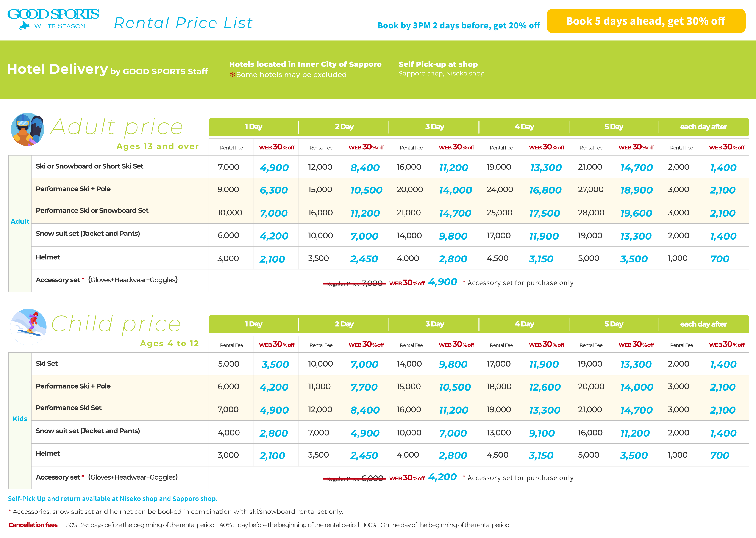Click the 'Cancellation fees' label
The image size is (756, 538).
(33, 525)
